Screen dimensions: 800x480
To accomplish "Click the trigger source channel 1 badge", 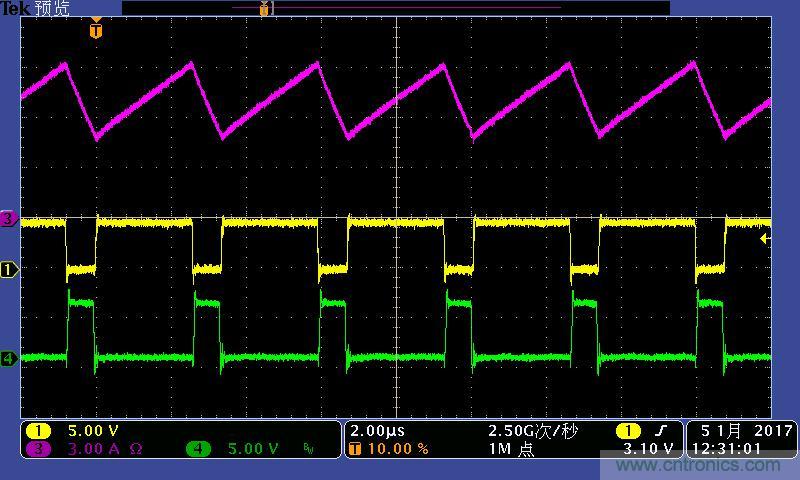I will coord(625,430).
